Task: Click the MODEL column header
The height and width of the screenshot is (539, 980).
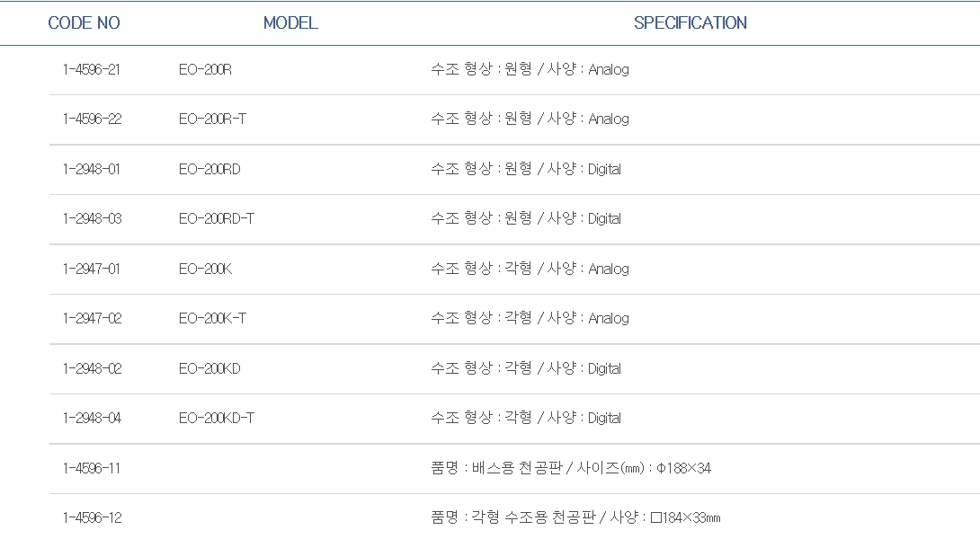Action: coord(290,23)
